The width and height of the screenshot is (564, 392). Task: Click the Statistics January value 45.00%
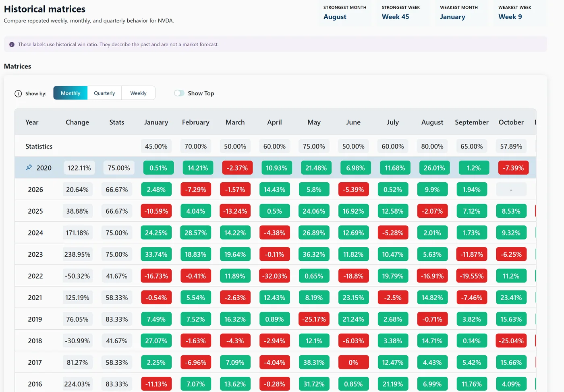click(156, 146)
